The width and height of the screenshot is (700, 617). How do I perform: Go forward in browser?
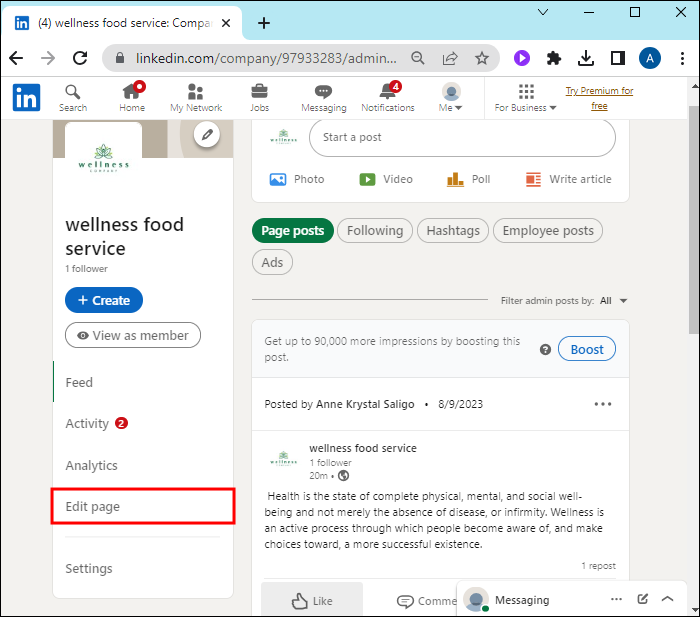pyautogui.click(x=48, y=58)
